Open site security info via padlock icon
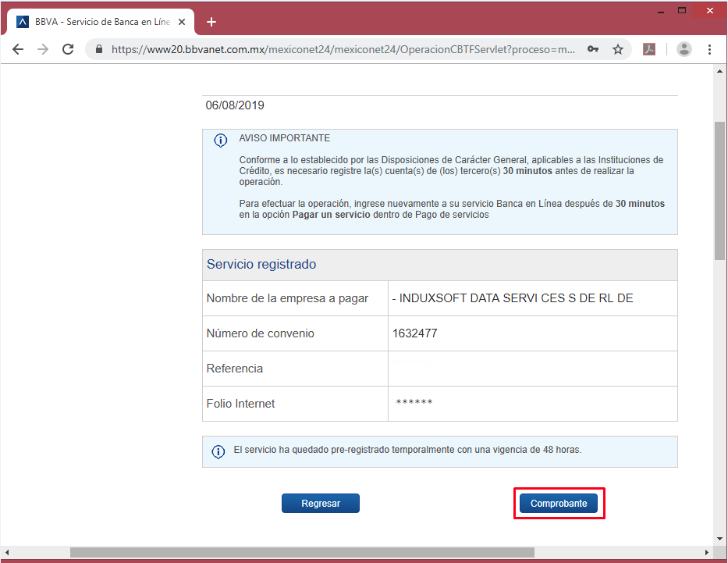The width and height of the screenshot is (728, 563). point(98,49)
